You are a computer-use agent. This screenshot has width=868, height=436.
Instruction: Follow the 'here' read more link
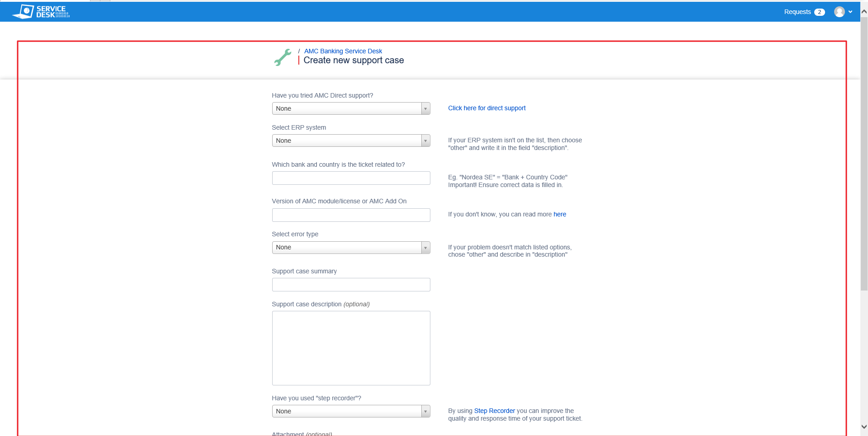tap(560, 214)
